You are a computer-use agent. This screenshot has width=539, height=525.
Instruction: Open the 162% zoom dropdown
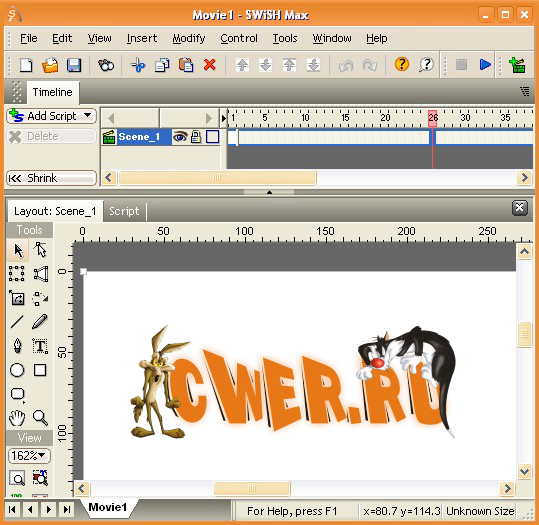[x=29, y=456]
